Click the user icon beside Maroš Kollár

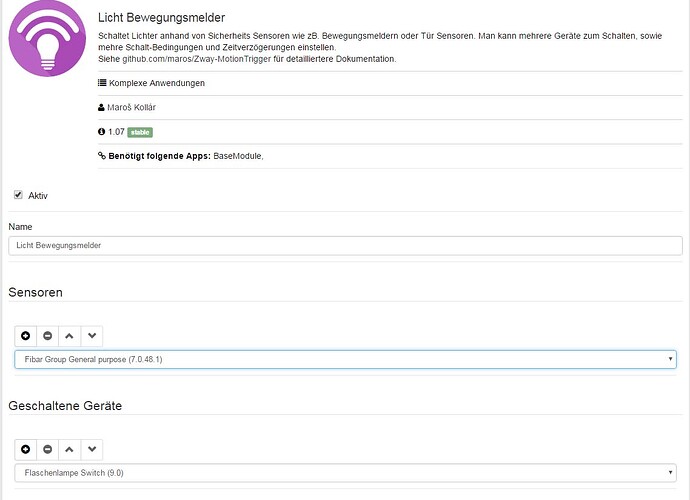102,107
